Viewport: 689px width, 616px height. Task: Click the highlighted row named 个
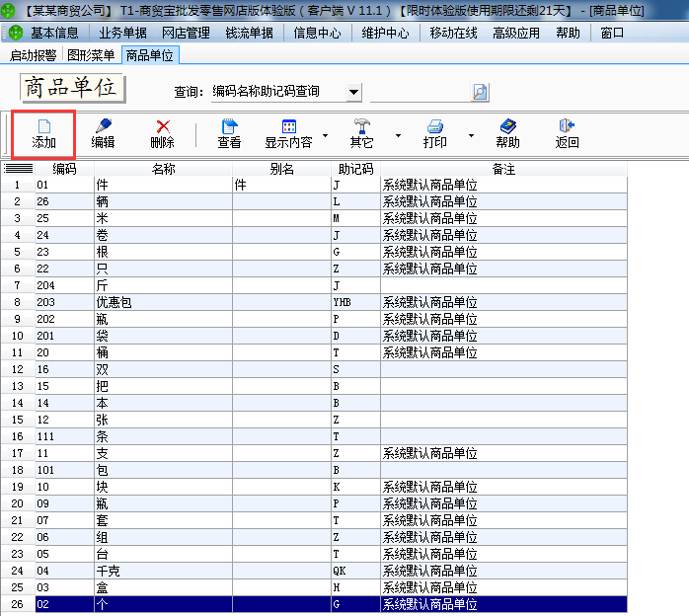(314, 604)
